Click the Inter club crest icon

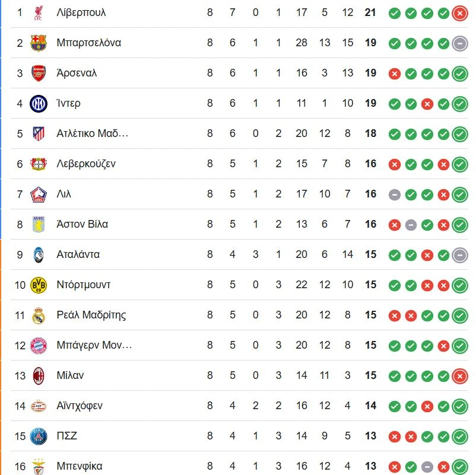pos(39,103)
